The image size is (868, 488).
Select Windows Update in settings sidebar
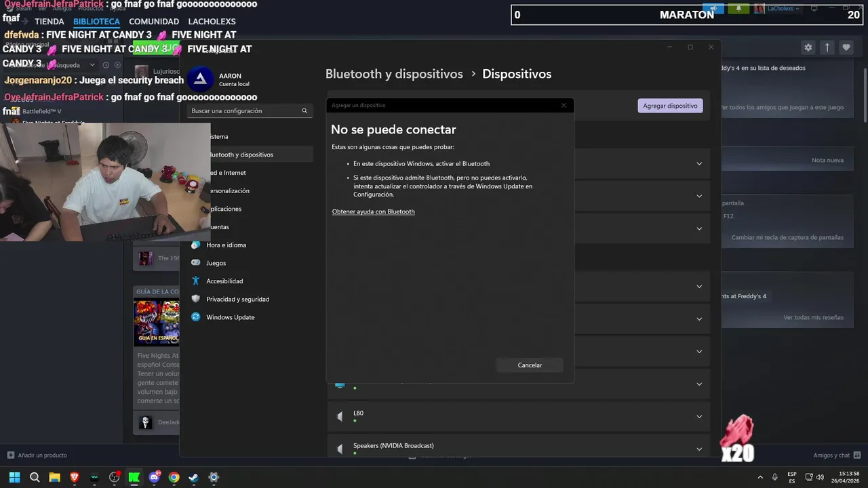pos(251,317)
